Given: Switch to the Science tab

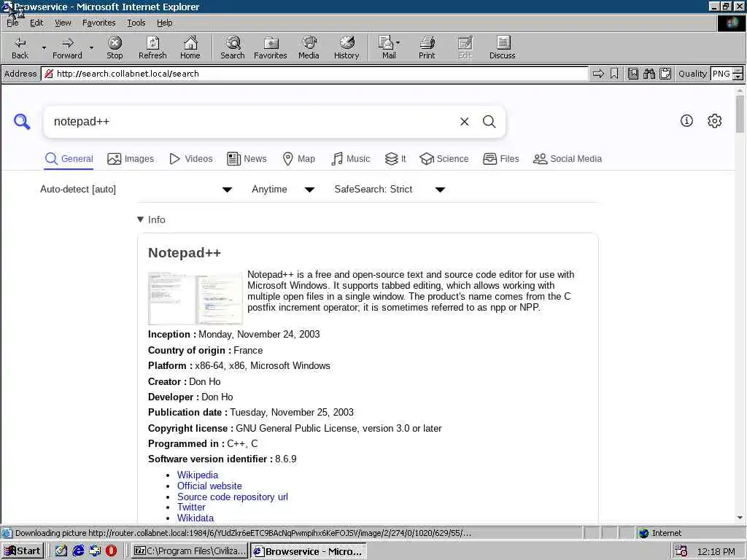Looking at the screenshot, I should point(444,158).
